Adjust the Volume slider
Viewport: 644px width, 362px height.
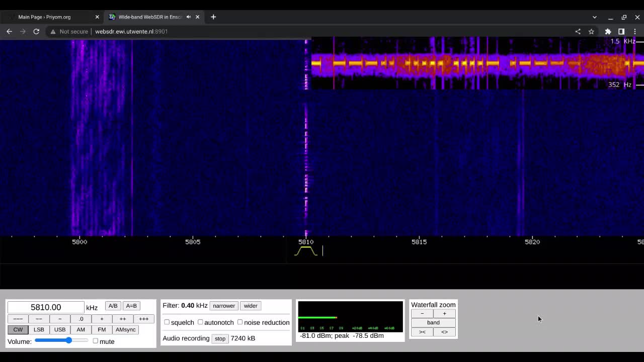(x=61, y=340)
